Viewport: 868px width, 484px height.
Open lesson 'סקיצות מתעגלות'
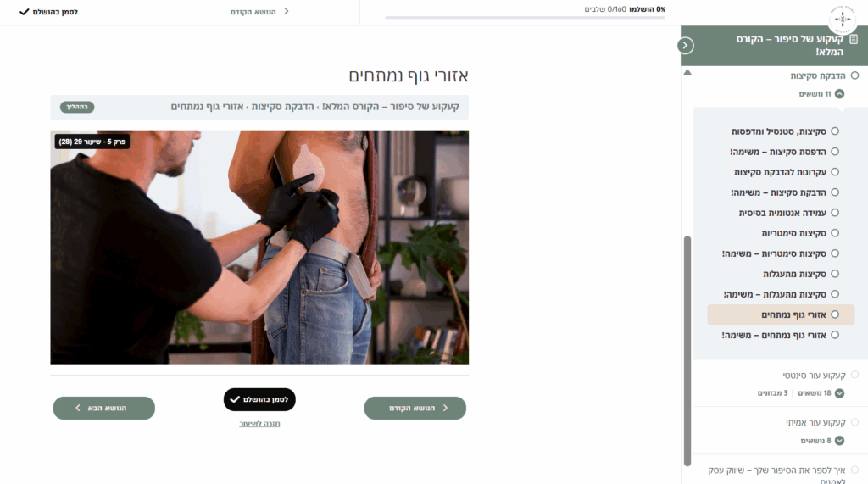coord(794,274)
